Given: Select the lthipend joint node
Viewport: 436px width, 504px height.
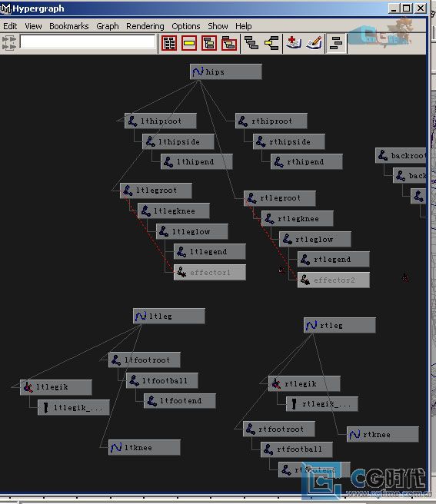Looking at the screenshot, I should 197,161.
